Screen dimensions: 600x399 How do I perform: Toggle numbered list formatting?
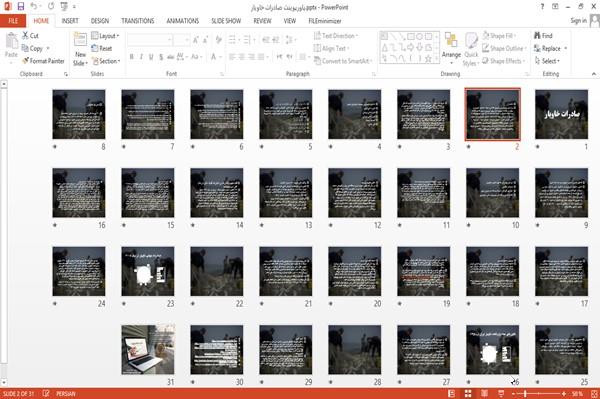point(248,39)
